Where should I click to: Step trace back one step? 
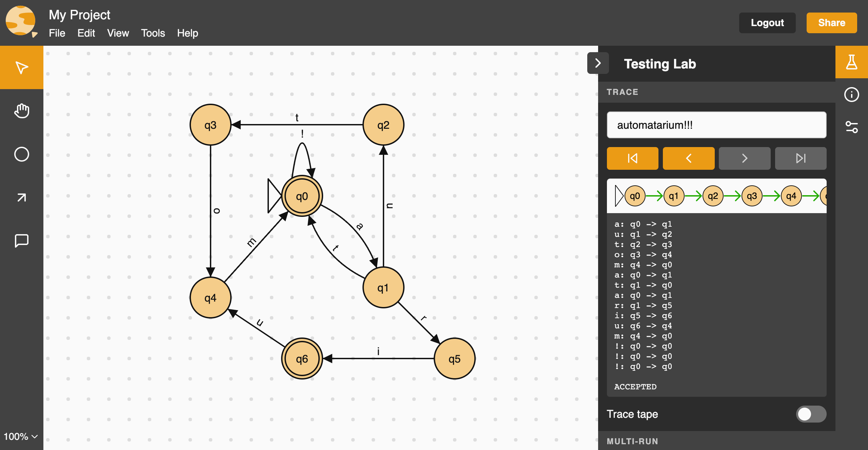point(688,158)
